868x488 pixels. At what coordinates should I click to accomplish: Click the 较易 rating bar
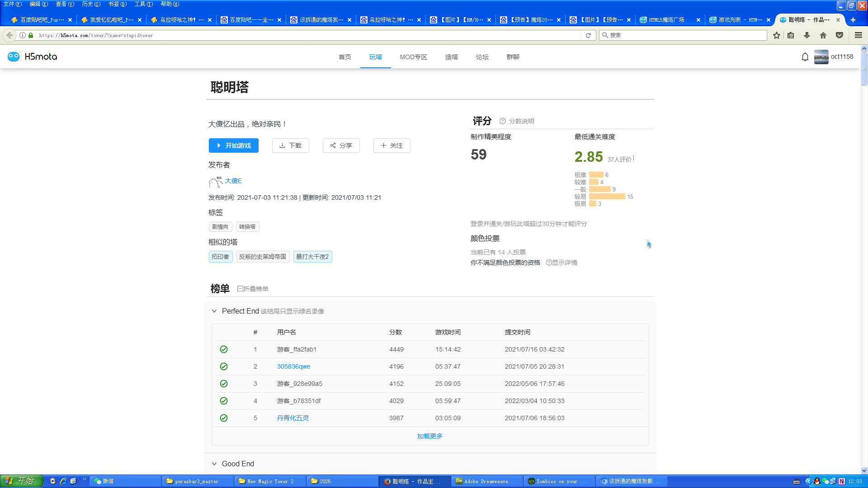point(607,197)
